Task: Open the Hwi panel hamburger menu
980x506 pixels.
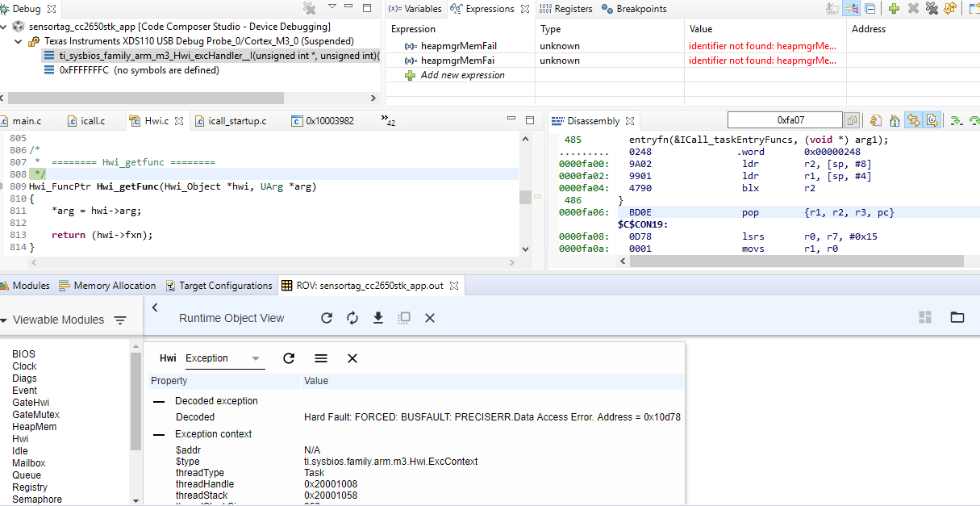Action: [321, 358]
